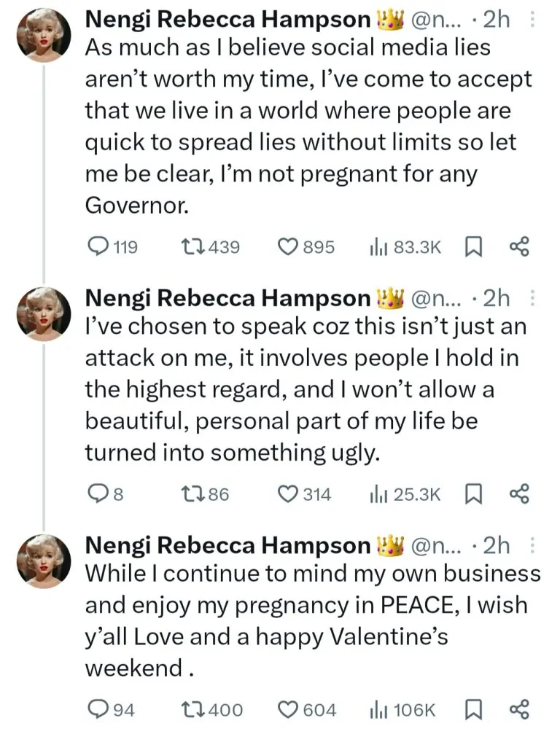Bookmark the first tweet about social media lies
This screenshot has height=734, width=560.
pos(472,248)
